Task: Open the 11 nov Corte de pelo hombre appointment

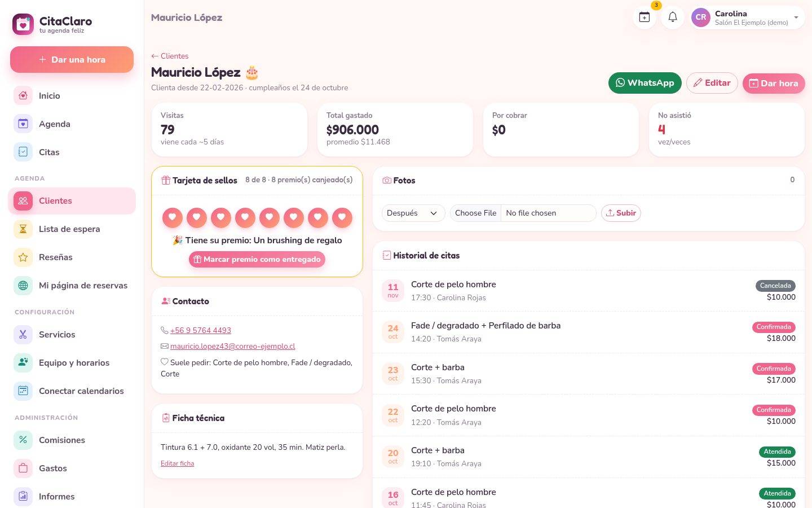Action: 589,291
